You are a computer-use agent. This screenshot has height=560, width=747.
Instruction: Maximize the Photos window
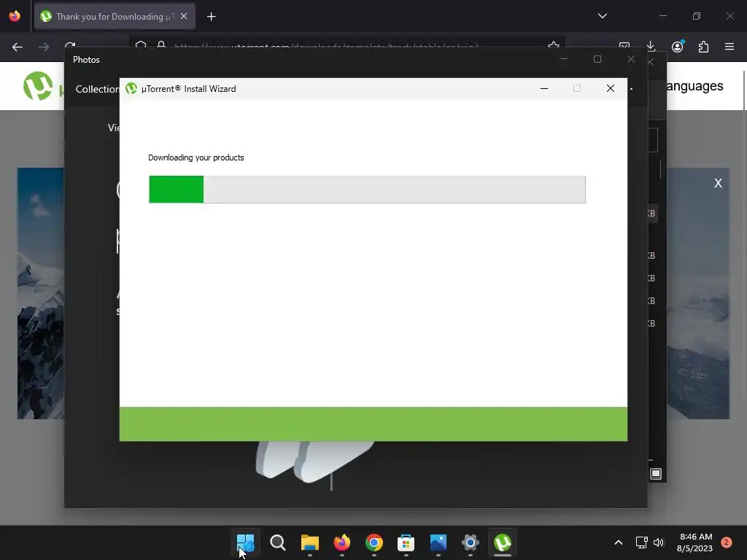click(x=597, y=59)
